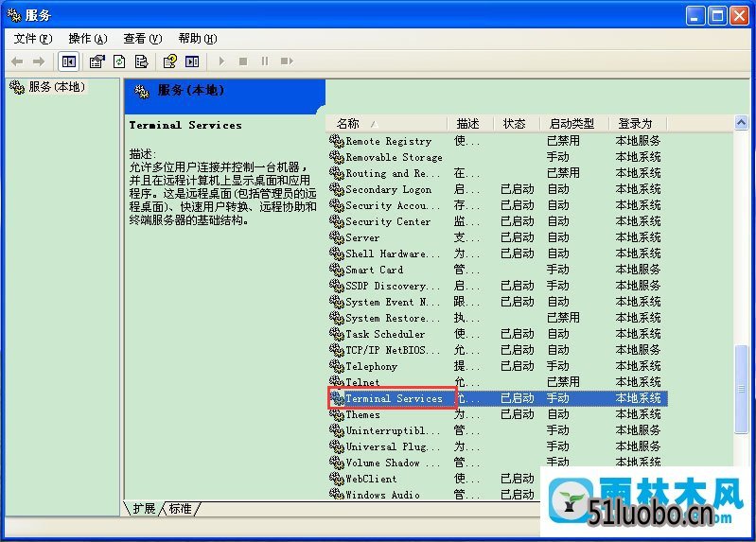Click the gear icon of Task Scheduler
This screenshot has width=756, height=542.
[337, 334]
